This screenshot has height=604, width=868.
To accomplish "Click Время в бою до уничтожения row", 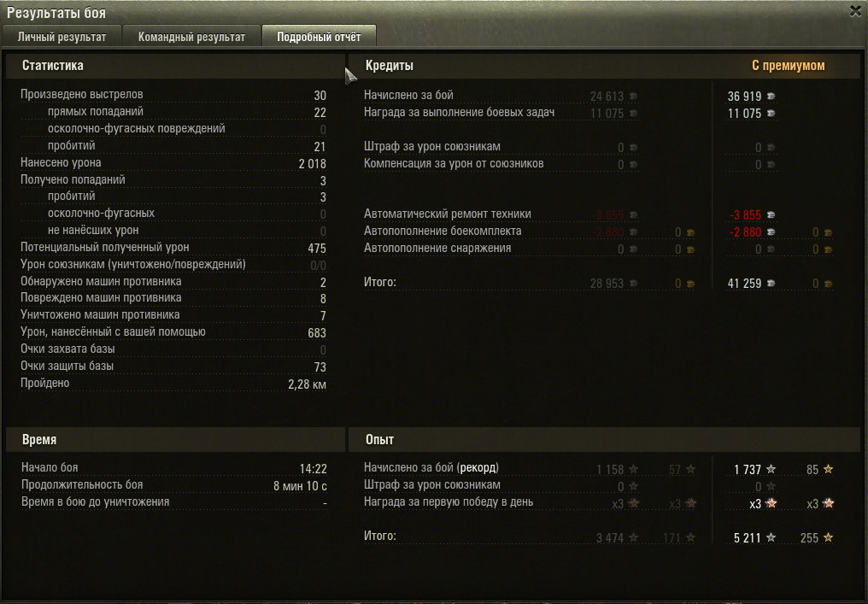I will coord(173,502).
